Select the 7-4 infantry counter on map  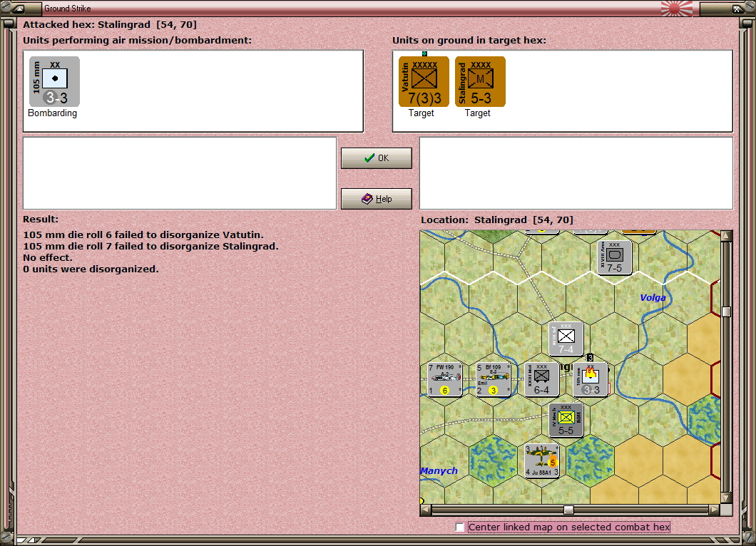(566, 339)
